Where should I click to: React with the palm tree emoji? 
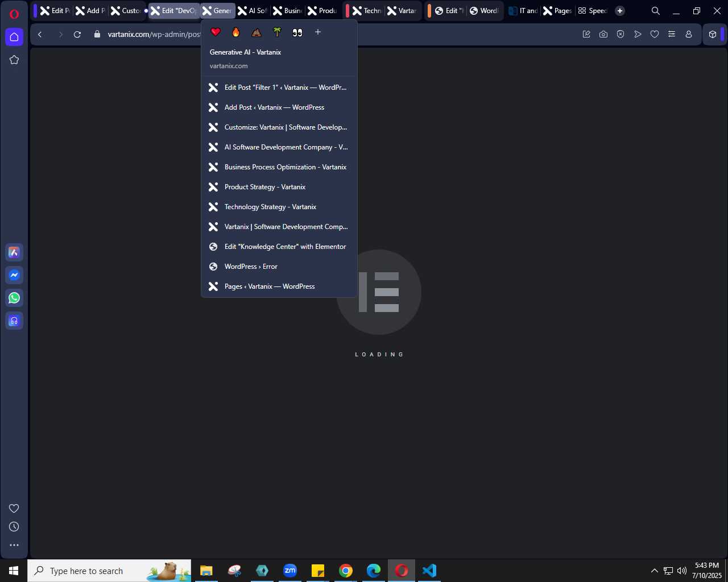pos(277,32)
